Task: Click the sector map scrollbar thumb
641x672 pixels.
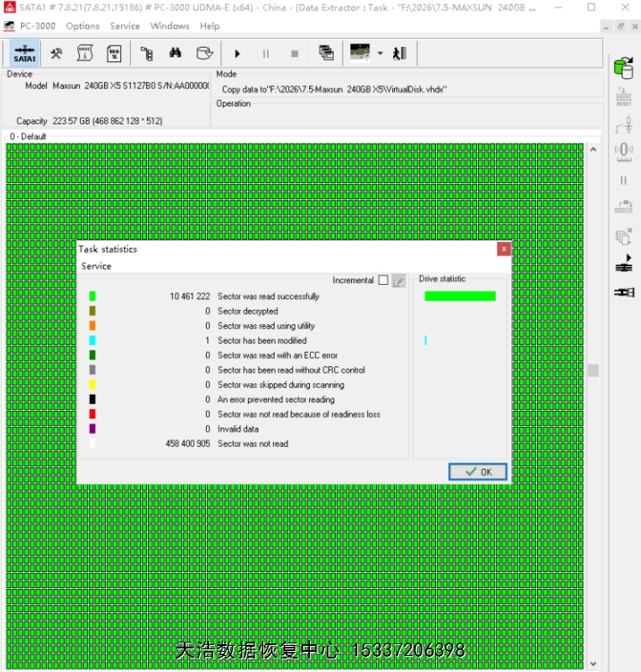Action: pos(593,370)
